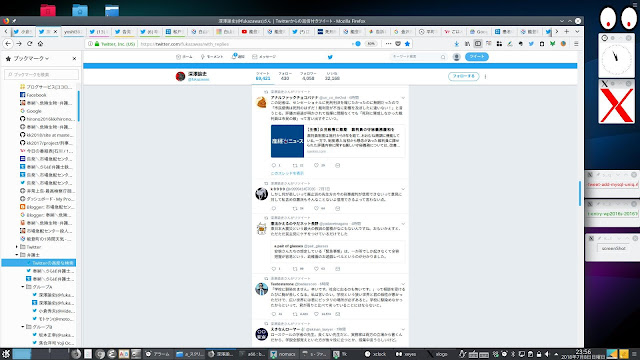
Task: Click the bookmark search field in sidebar
Action: tap(41, 74)
